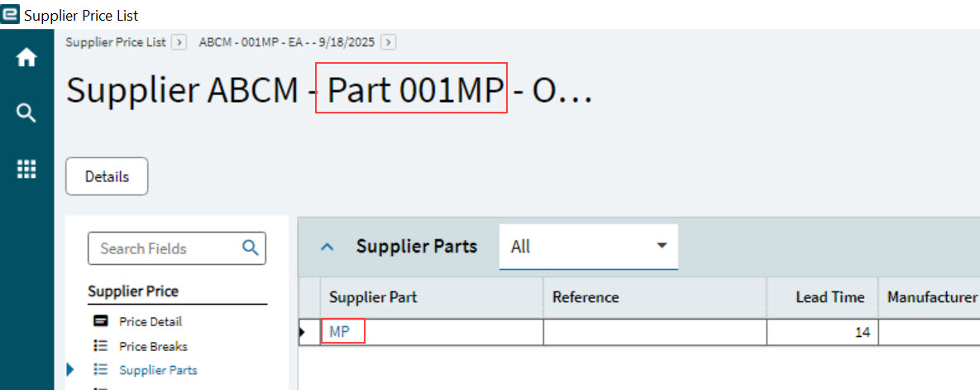This screenshot has width=980, height=390.
Task: Click the Supplier Parts list icon in navigation
Action: (x=101, y=370)
